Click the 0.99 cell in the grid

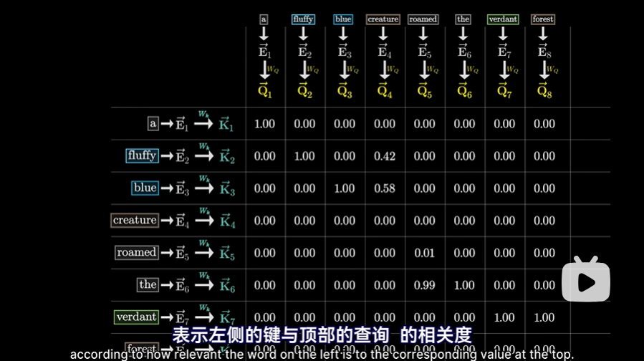coord(424,285)
